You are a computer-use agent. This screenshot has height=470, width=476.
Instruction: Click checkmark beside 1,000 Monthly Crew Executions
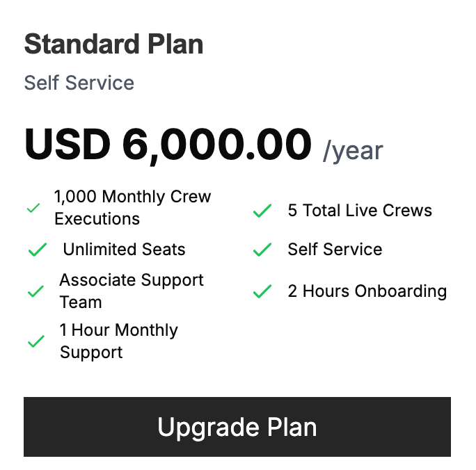click(33, 208)
